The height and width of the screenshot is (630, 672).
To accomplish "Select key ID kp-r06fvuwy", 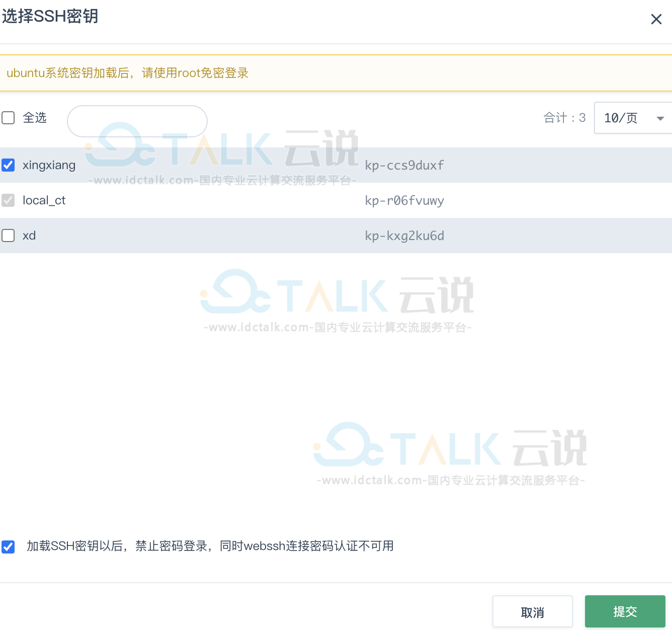I will tap(404, 200).
